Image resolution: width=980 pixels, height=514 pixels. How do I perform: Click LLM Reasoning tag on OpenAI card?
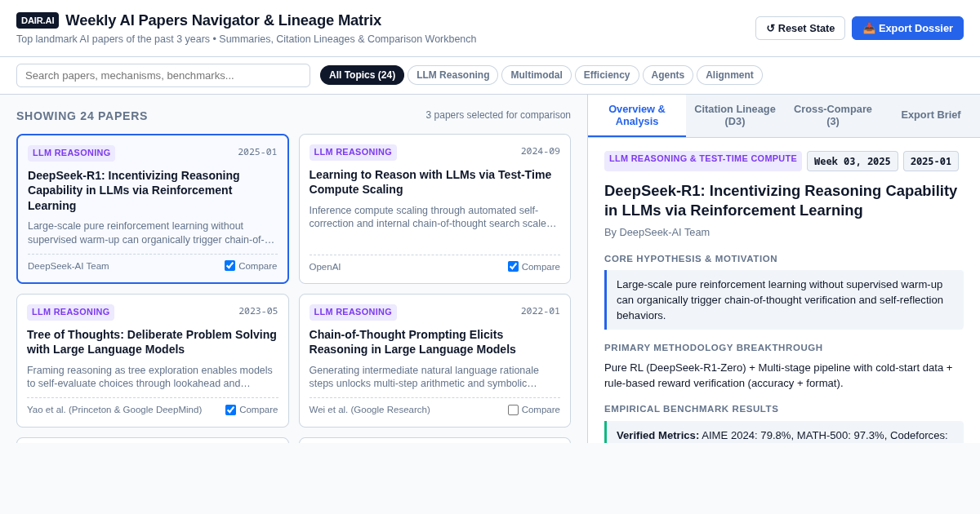click(353, 152)
